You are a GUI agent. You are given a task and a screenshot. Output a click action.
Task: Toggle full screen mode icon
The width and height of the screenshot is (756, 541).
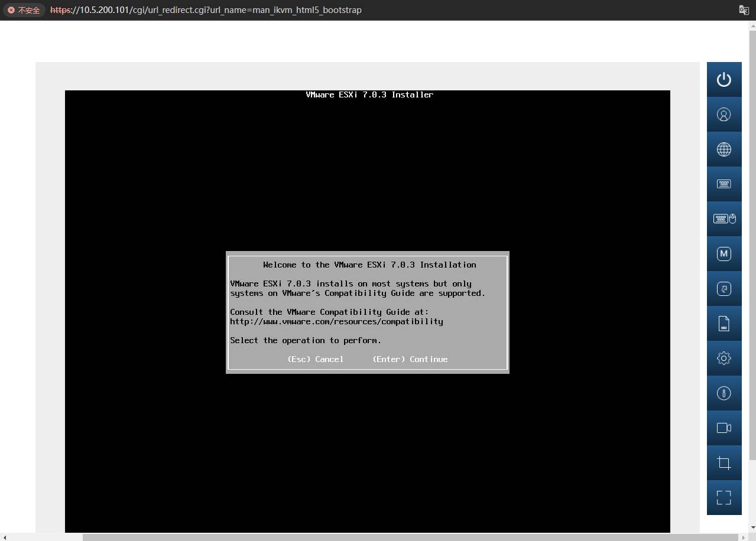(724, 498)
